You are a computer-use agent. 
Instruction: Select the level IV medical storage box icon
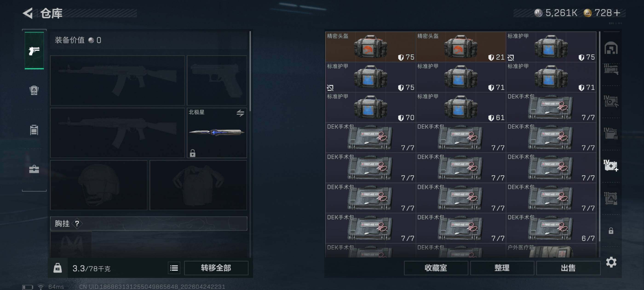(611, 165)
